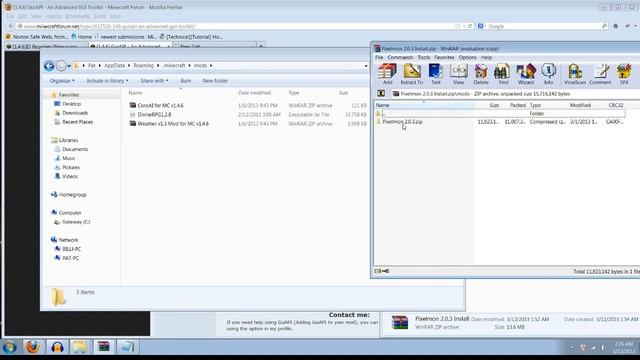The width and height of the screenshot is (640, 360).
Task: Open the Norton Safe Web bookmark
Action: [x=37, y=37]
